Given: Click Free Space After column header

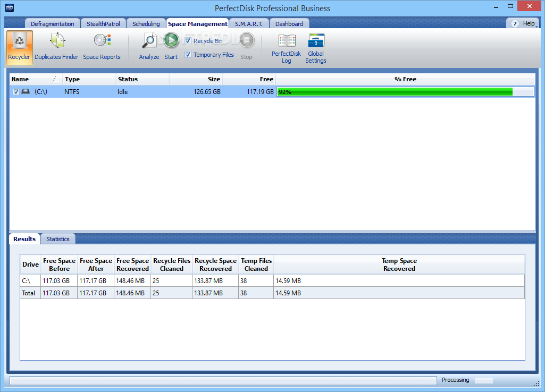Looking at the screenshot, I should coord(96,264).
